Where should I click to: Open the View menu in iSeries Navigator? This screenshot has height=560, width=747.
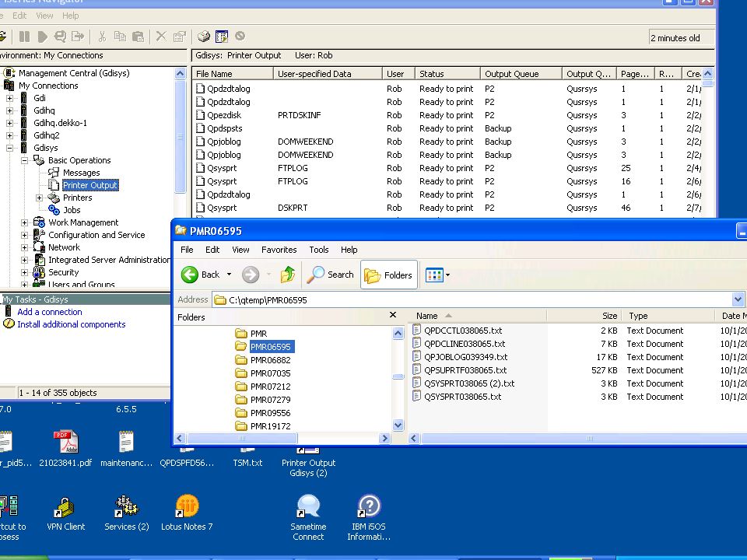click(44, 16)
